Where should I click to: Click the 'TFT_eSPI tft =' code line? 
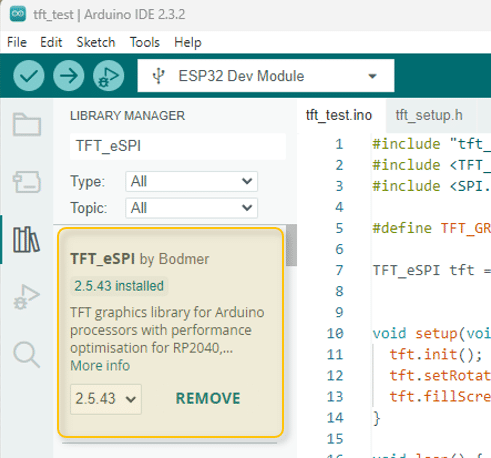431,270
